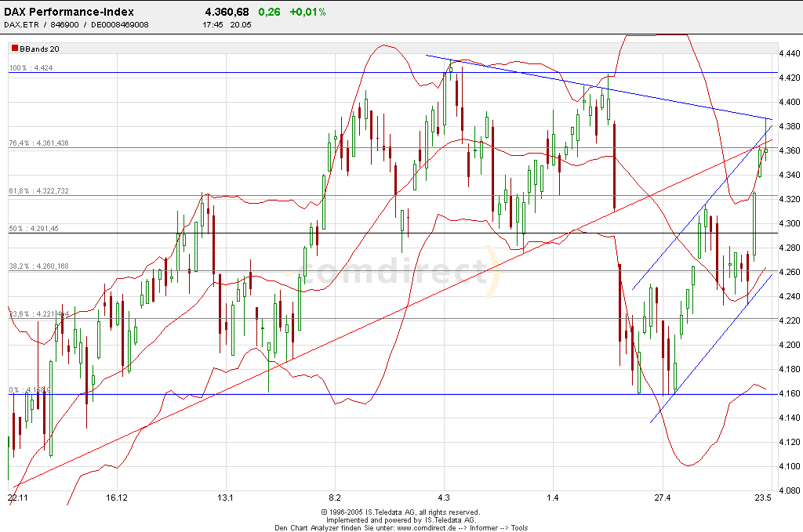
Task: Click the 4.160 price axis label
Action: pyautogui.click(x=789, y=393)
